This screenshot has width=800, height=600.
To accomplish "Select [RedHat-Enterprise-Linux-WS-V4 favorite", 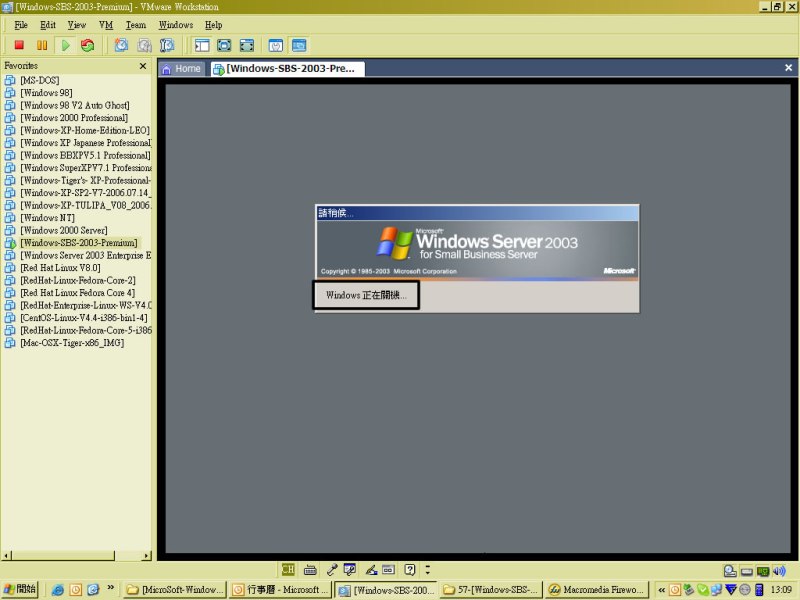I will tap(85, 305).
